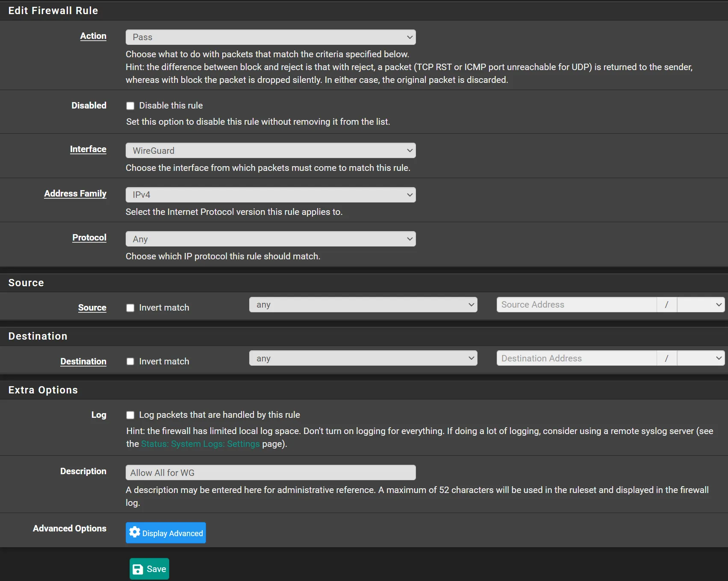Check Invert match for Destination

tap(130, 362)
